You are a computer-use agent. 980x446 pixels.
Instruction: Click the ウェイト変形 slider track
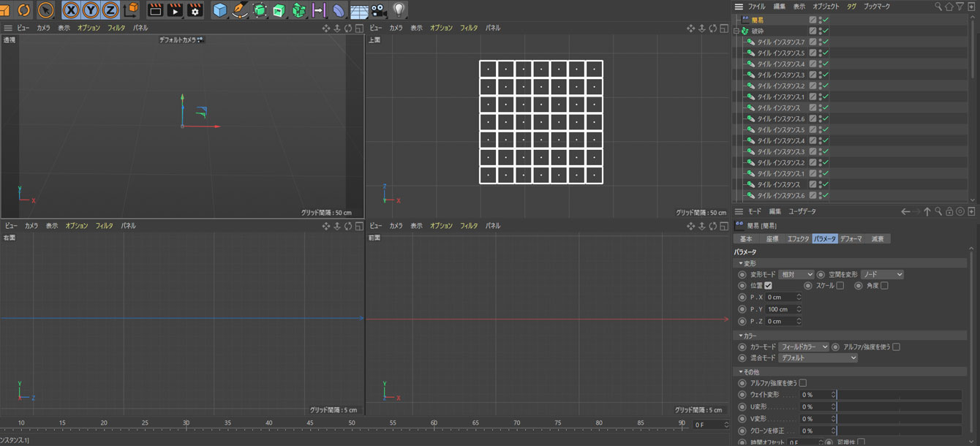[x=900, y=395]
